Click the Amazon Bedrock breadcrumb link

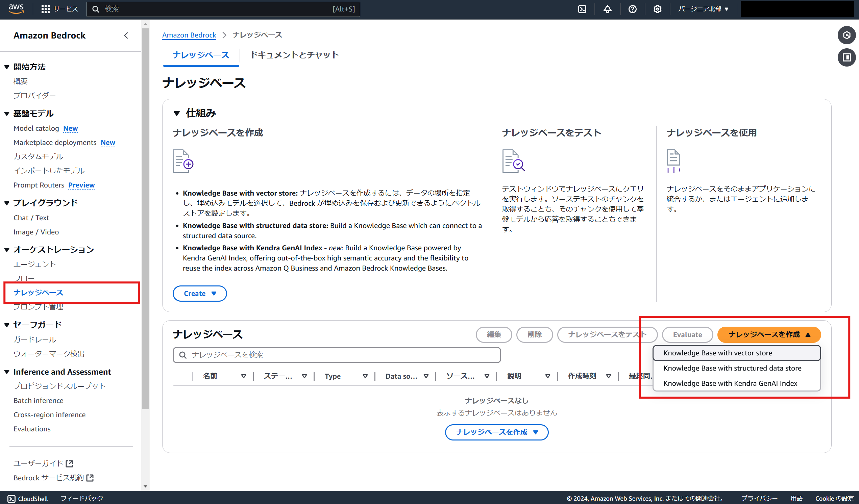[x=189, y=35]
